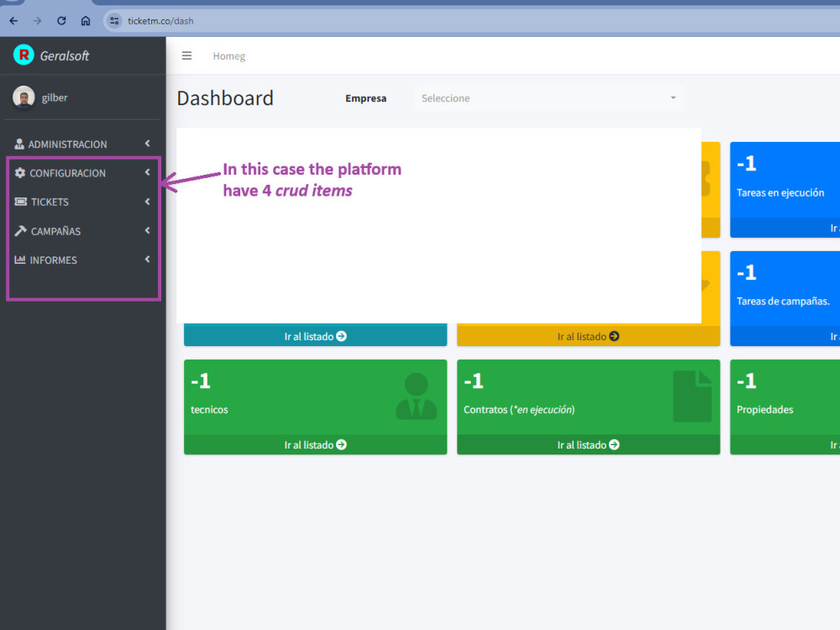840x630 pixels.
Task: Toggle the sidebar with the hamburger icon
Action: click(x=186, y=55)
